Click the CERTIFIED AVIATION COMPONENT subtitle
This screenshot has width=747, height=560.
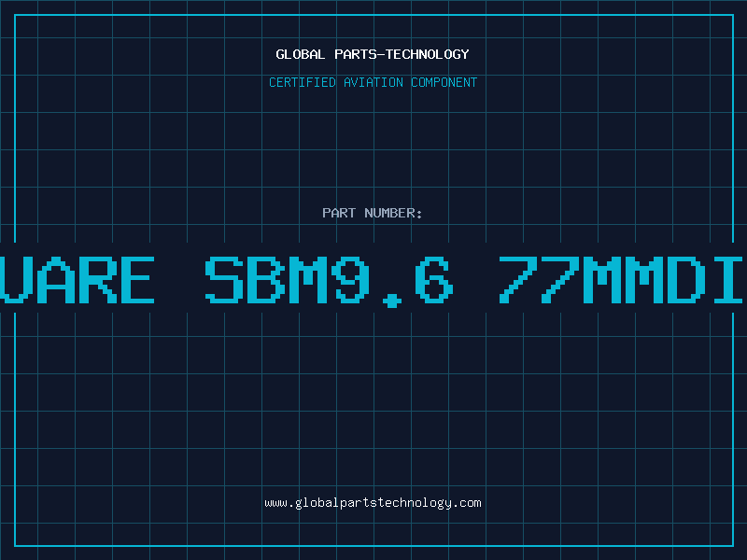[x=373, y=82]
